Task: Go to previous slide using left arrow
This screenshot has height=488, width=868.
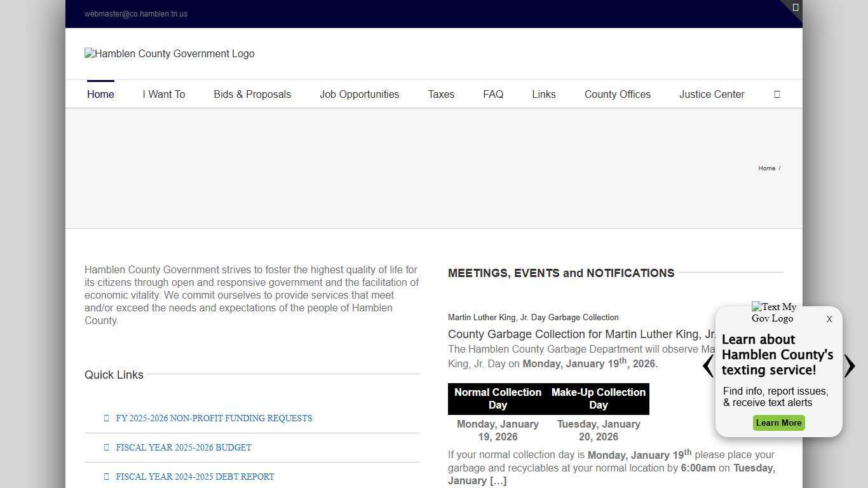Action: pyautogui.click(x=708, y=366)
